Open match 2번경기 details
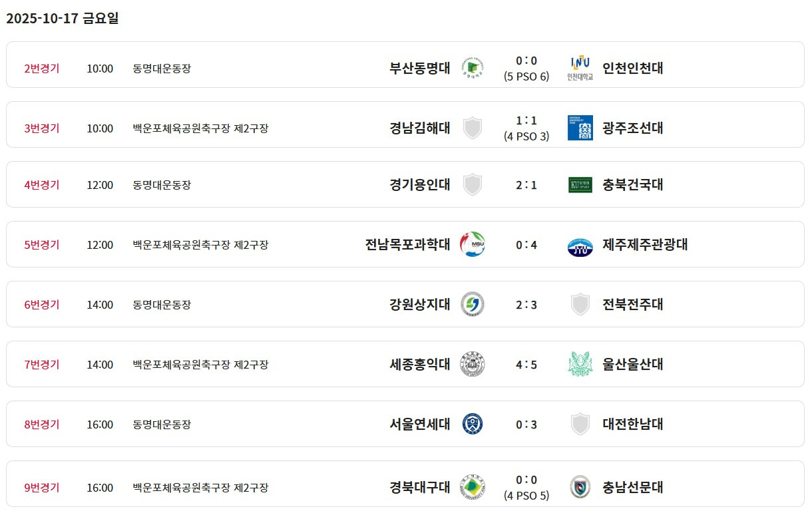Screen dimensions: 812x515 (42, 68)
